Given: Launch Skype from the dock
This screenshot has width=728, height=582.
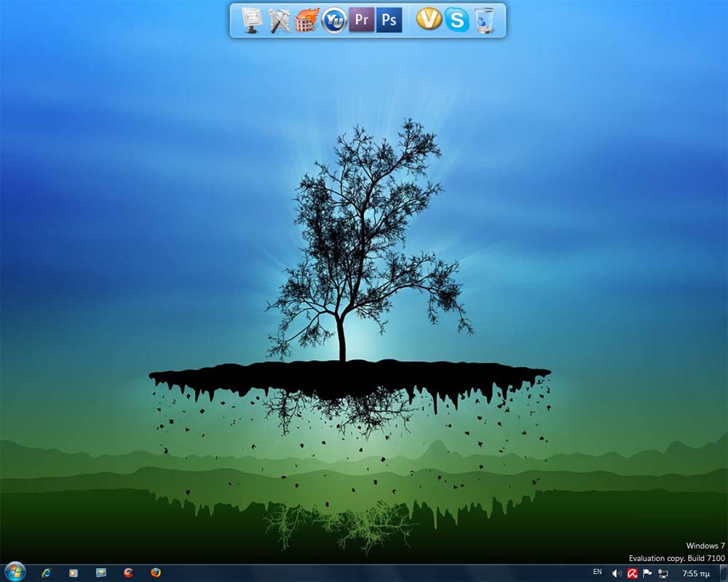Looking at the screenshot, I should 457,20.
